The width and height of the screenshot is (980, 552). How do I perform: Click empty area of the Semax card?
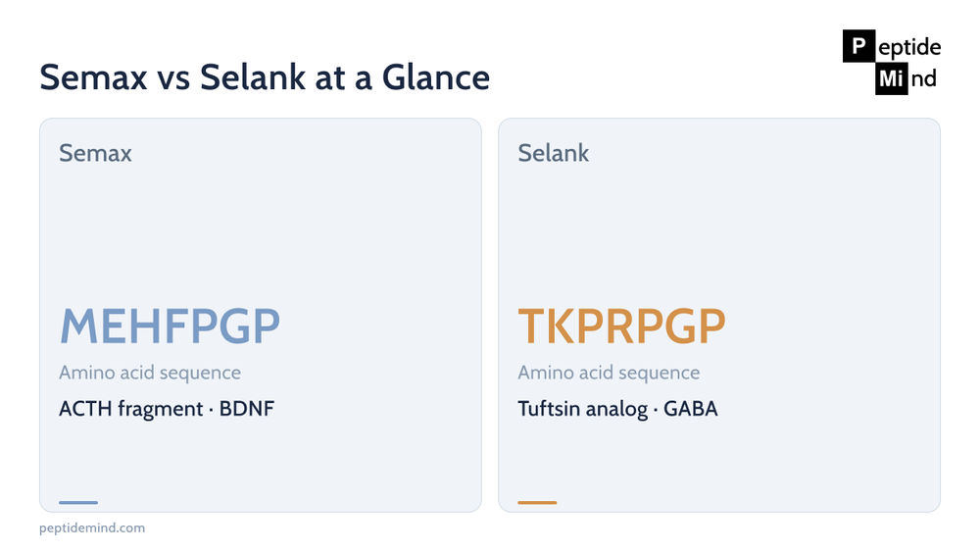(260, 231)
